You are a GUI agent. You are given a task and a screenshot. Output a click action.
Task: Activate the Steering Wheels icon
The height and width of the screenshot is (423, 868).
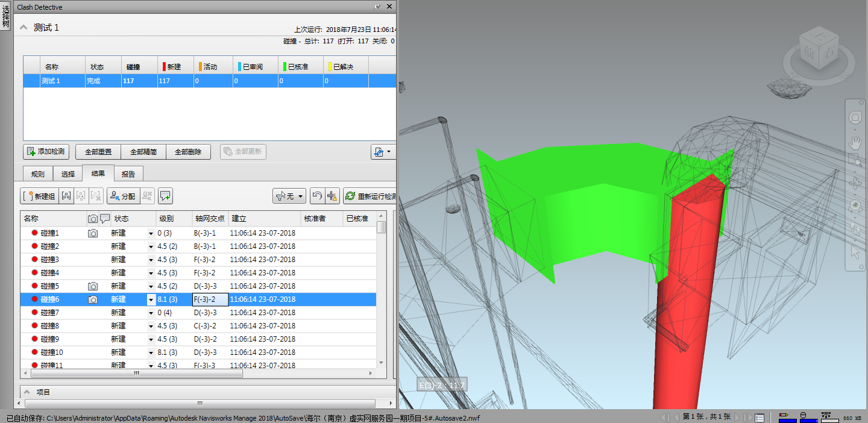pos(855,117)
